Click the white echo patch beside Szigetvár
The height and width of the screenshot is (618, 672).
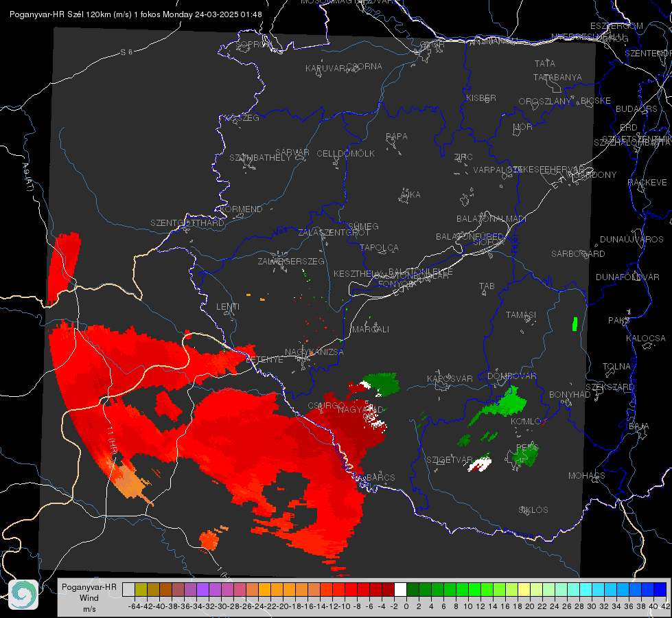[480, 464]
